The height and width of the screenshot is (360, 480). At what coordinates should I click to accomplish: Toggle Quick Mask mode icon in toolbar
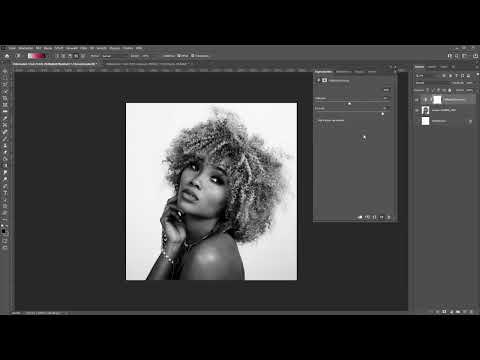(5, 240)
